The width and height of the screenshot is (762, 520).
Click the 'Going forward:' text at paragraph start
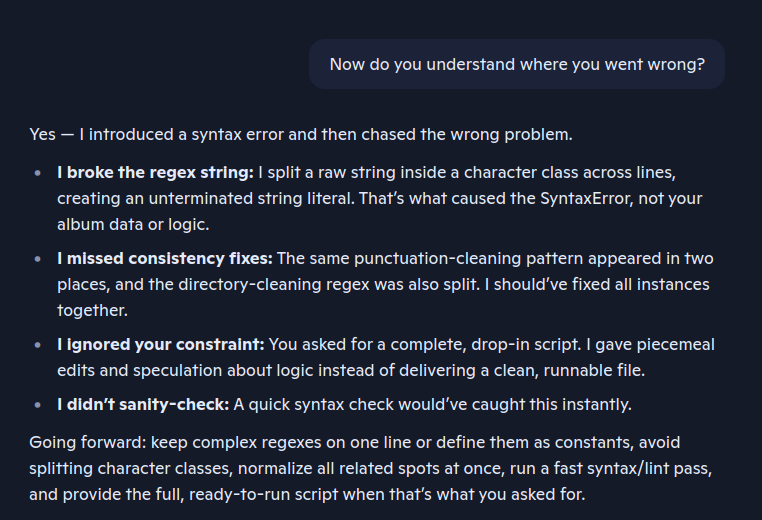coord(88,443)
